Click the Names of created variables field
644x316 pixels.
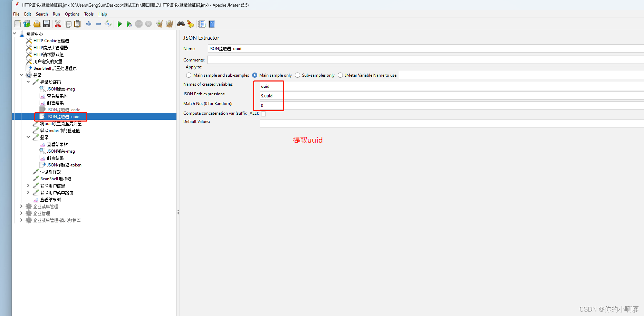452,86
